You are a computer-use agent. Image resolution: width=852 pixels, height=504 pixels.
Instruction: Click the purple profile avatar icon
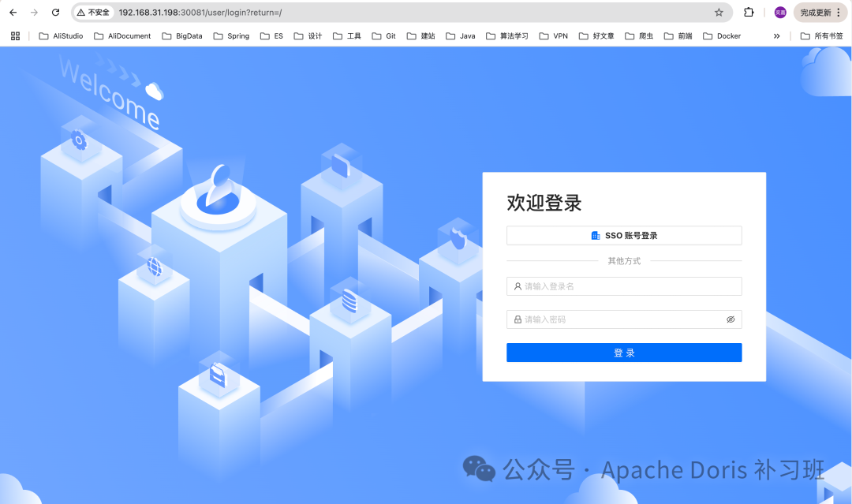coord(780,12)
